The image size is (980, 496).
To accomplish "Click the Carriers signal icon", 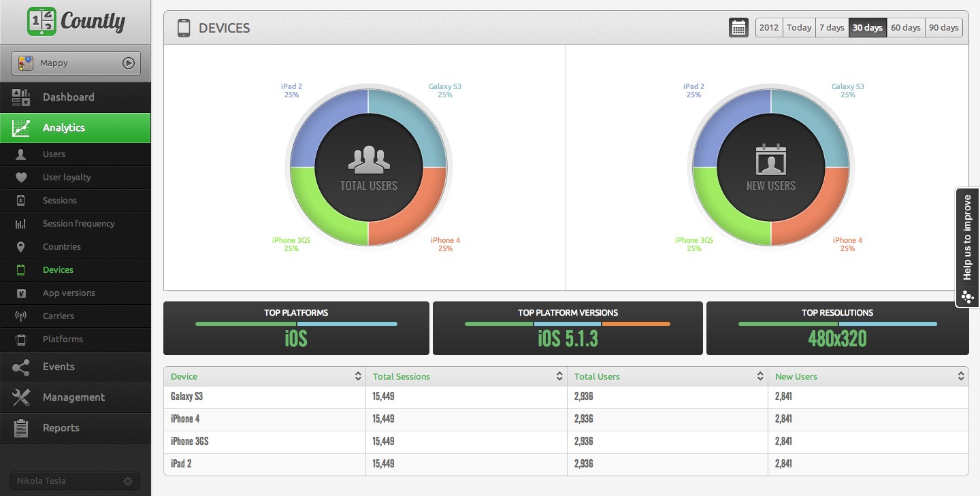I will 21,316.
